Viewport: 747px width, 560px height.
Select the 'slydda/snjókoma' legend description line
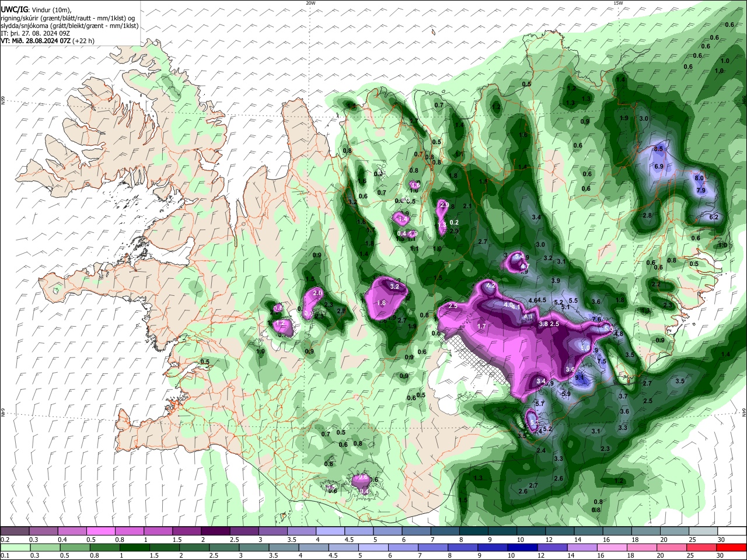69,26
